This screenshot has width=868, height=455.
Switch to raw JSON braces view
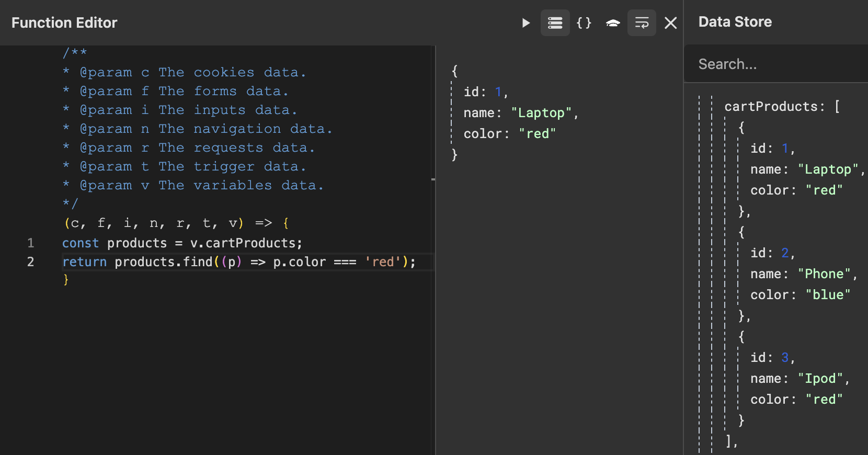584,23
